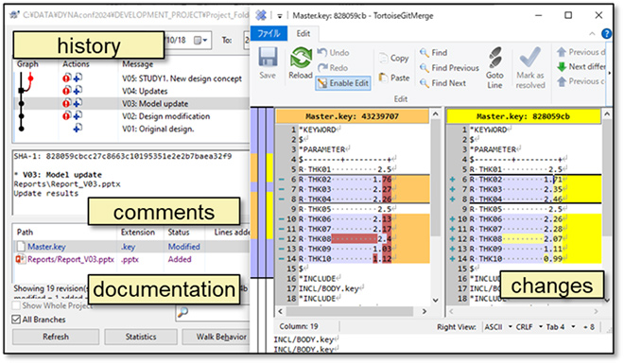Open the CRLF line-ending dropdown
The height and width of the screenshot is (364, 624).
click(541, 327)
